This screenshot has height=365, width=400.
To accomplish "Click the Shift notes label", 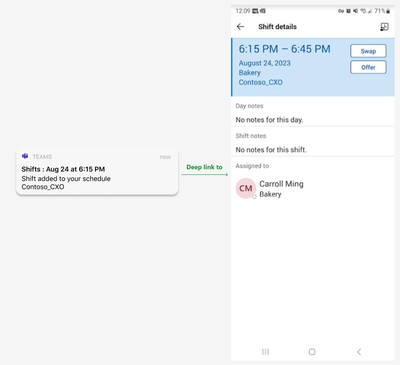I will pyautogui.click(x=251, y=136).
